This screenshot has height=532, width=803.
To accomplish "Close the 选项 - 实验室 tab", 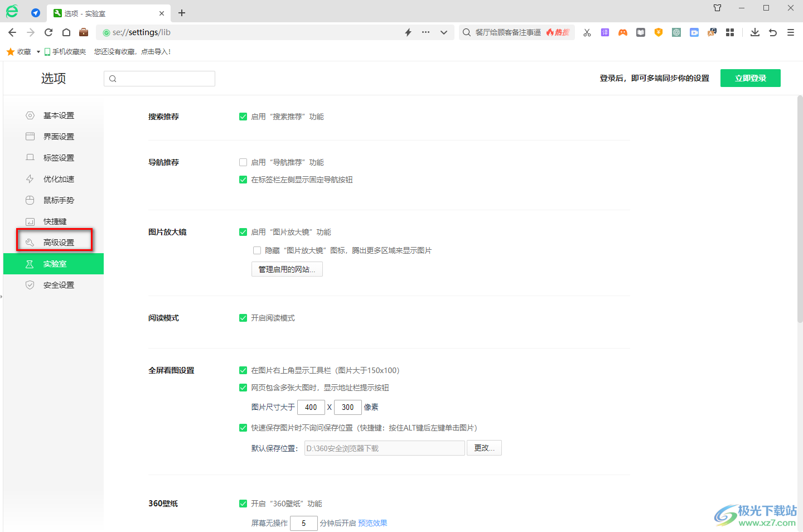I will pyautogui.click(x=162, y=13).
